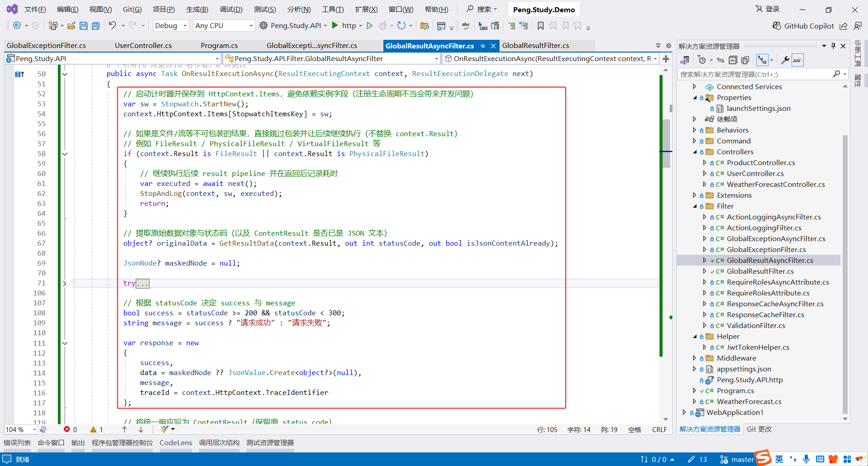Viewport: 868px width, 466px height.
Task: Open the 工具(T) menu
Action: coord(333,9)
